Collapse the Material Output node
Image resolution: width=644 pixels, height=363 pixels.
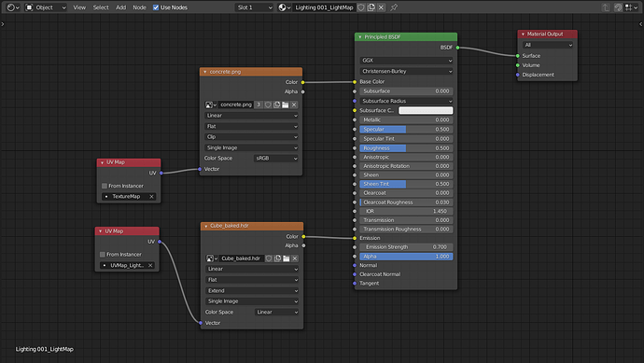click(x=523, y=35)
